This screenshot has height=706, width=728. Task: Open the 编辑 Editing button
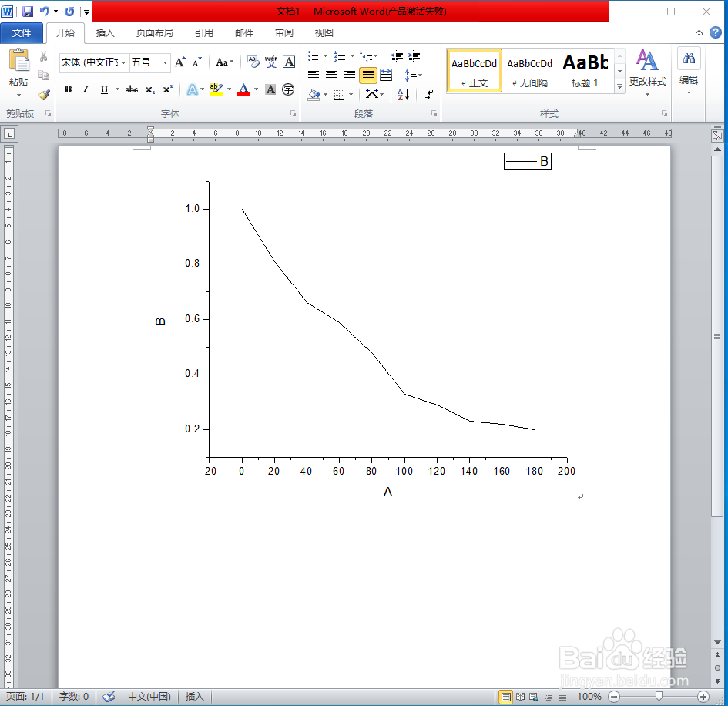[689, 72]
